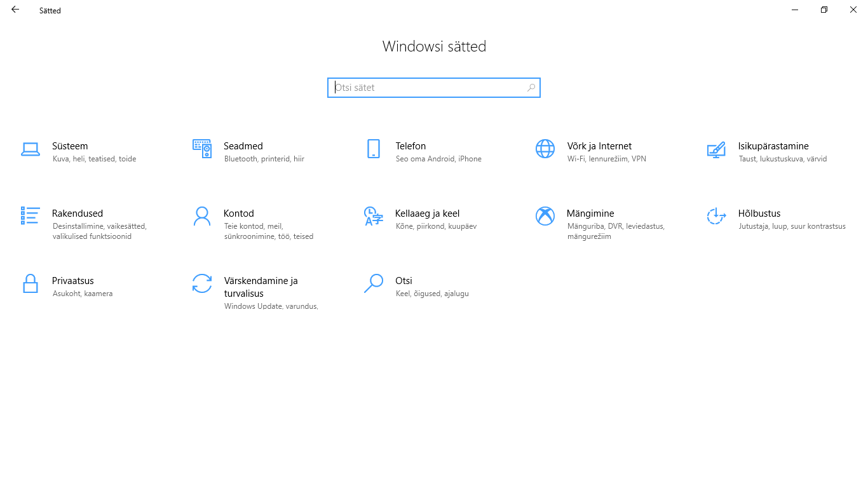This screenshot has height=488, width=868.
Task: Click 'Asukoht, kaamera' description
Action: (83, 294)
